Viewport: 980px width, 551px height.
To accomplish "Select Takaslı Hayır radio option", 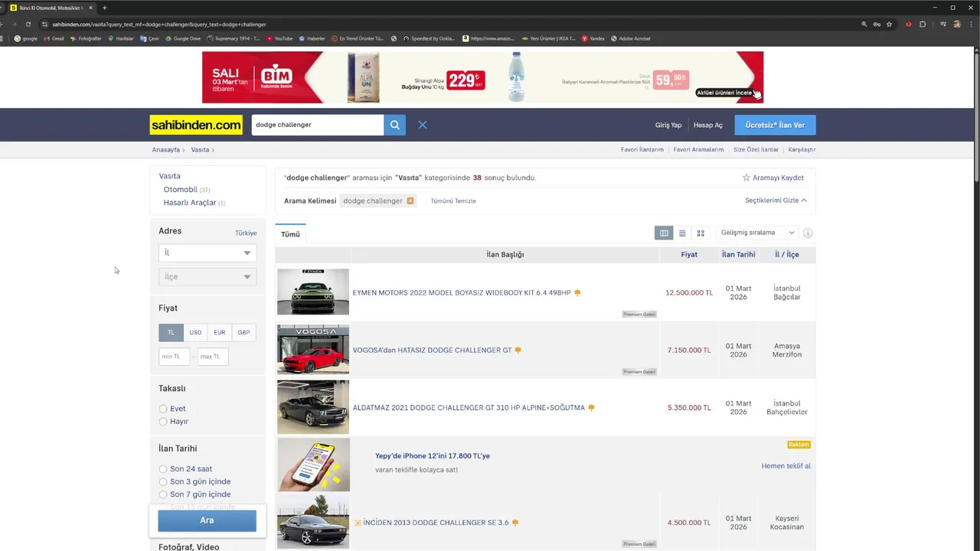I will 163,422.
